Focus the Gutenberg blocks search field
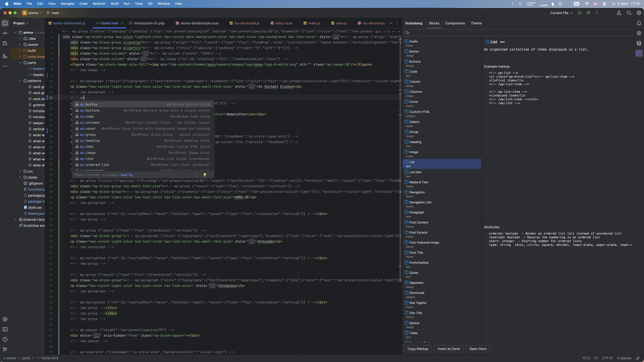644x362 pixels. 518,33
